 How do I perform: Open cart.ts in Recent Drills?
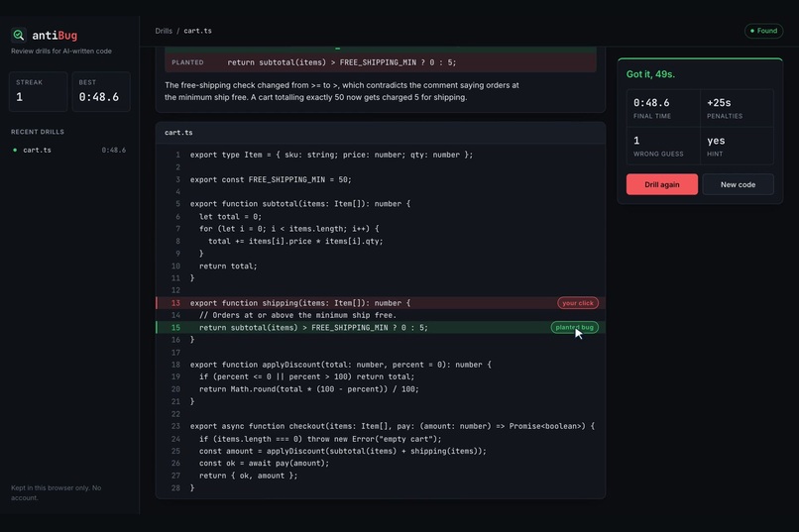coord(68,150)
